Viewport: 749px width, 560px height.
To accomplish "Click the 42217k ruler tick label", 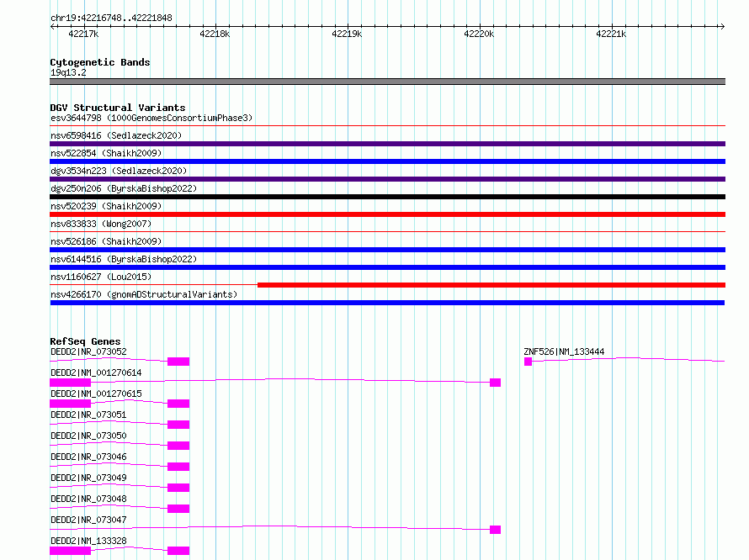I will click(83, 34).
